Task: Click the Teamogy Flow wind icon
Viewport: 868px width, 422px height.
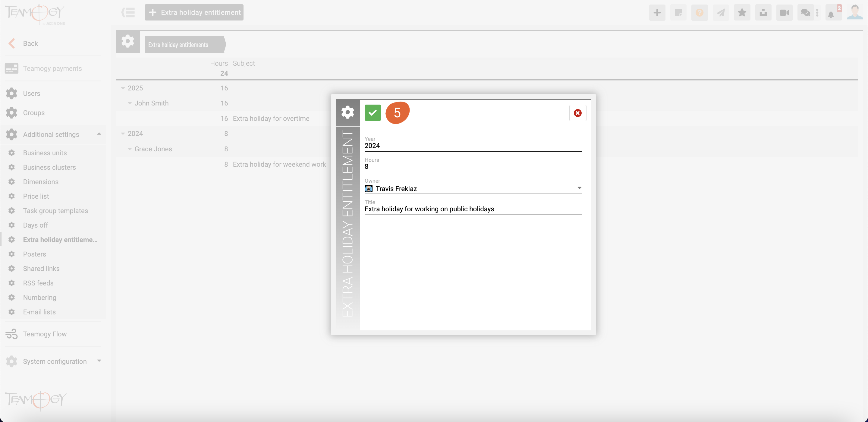Action: click(11, 334)
